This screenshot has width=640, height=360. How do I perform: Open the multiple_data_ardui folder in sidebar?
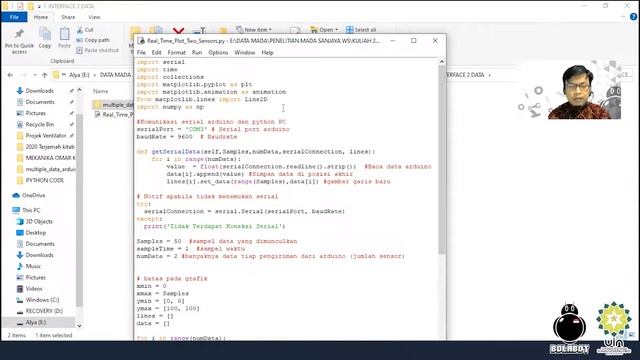50,169
